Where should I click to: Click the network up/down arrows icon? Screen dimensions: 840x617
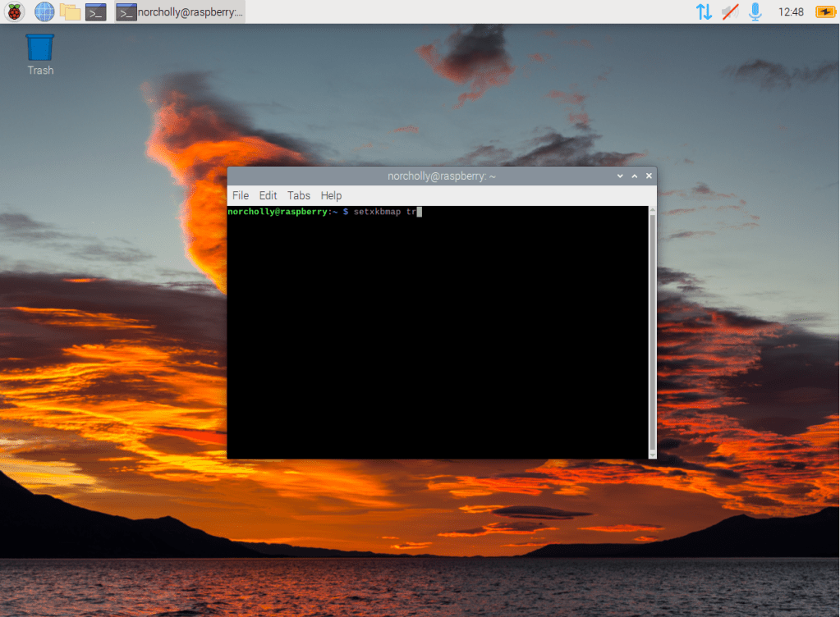[x=704, y=11]
